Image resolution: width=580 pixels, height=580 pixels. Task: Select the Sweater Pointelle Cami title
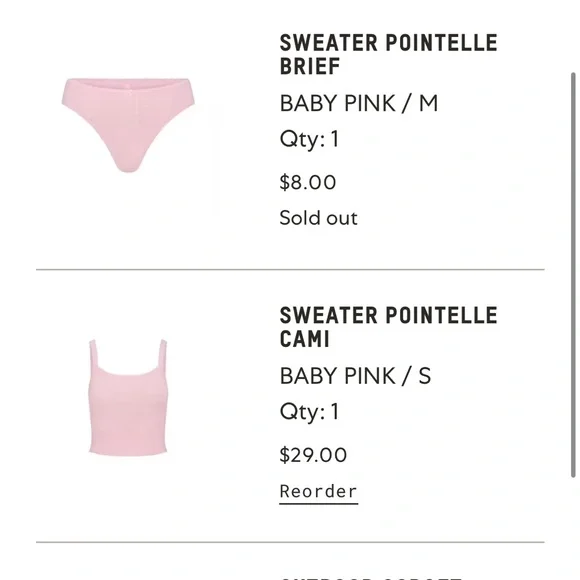[388, 327]
